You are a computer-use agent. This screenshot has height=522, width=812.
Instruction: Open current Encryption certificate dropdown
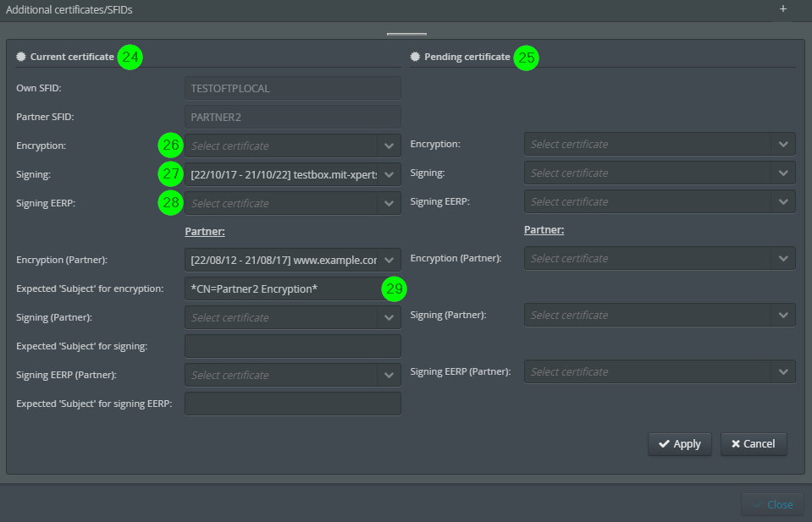point(293,146)
